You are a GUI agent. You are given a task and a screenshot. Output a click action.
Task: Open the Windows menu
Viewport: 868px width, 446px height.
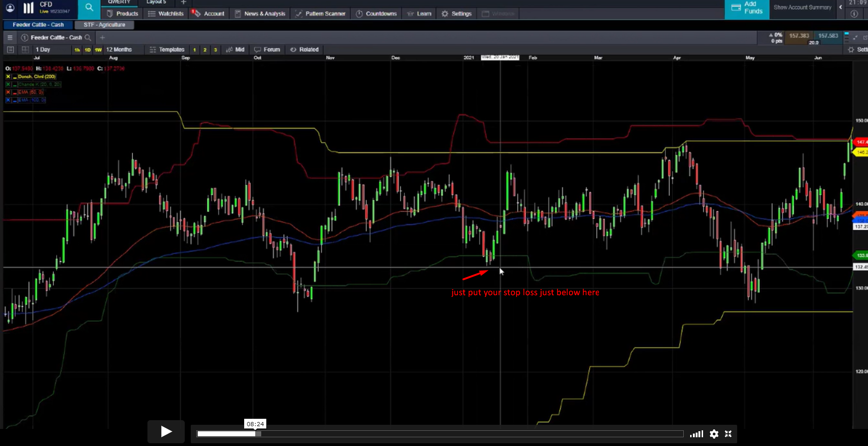(x=498, y=14)
